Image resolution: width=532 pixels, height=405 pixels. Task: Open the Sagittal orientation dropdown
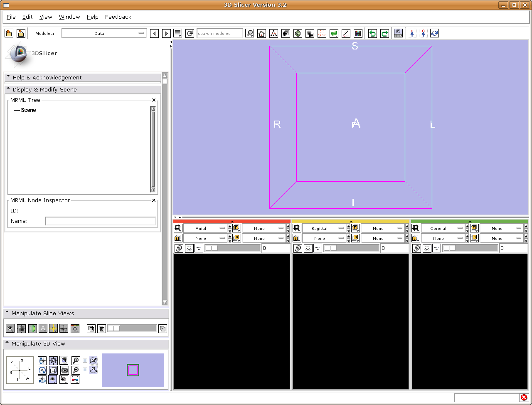[324, 228]
